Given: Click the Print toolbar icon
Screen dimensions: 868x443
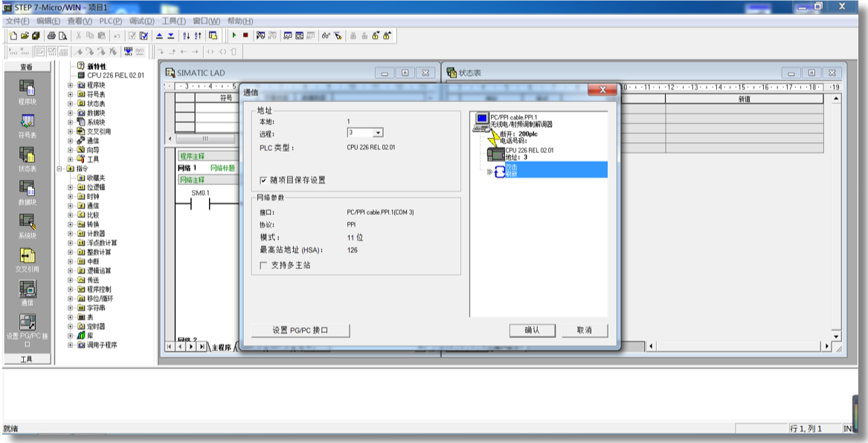Looking at the screenshot, I should point(51,36).
